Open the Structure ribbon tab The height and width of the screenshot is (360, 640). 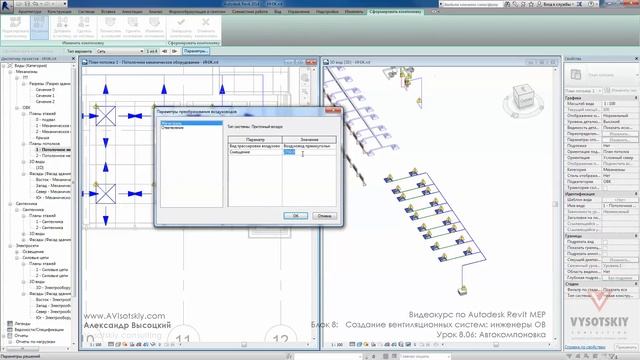[x=59, y=12]
